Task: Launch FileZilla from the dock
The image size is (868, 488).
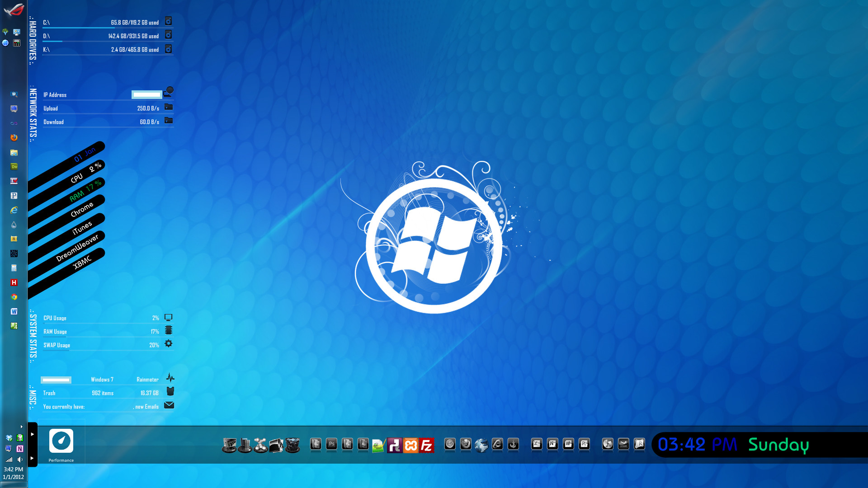Action: tap(426, 445)
